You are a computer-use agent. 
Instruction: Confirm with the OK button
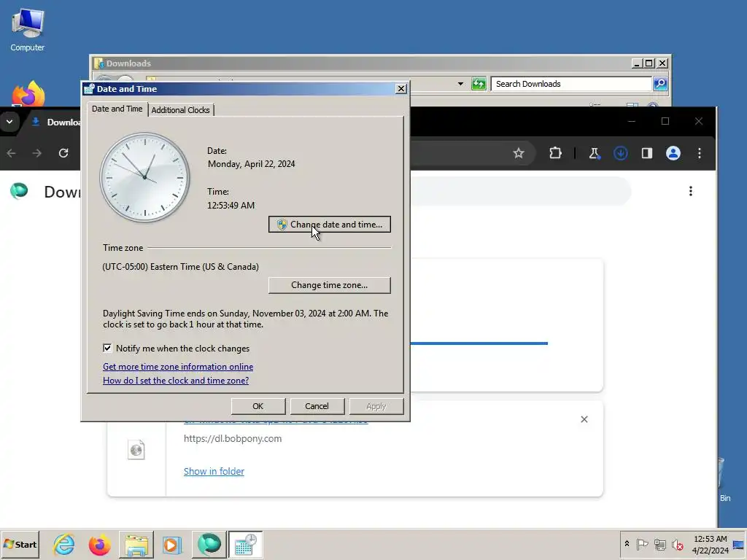coord(258,406)
